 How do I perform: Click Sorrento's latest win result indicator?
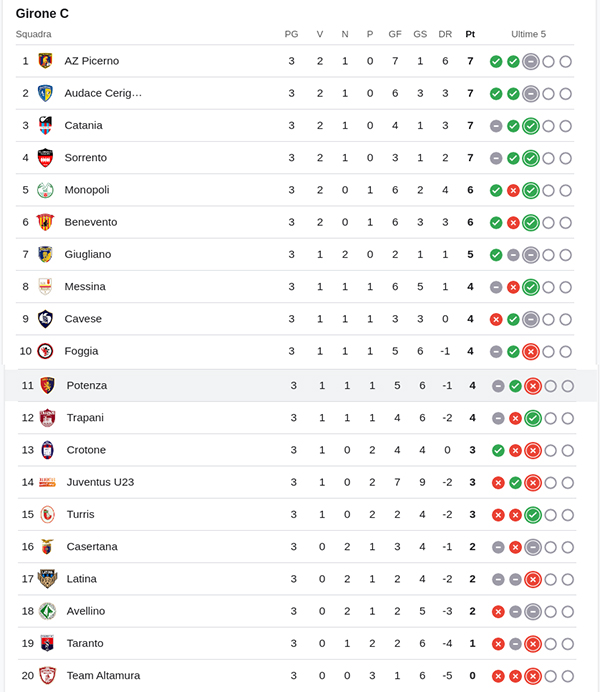click(x=531, y=158)
